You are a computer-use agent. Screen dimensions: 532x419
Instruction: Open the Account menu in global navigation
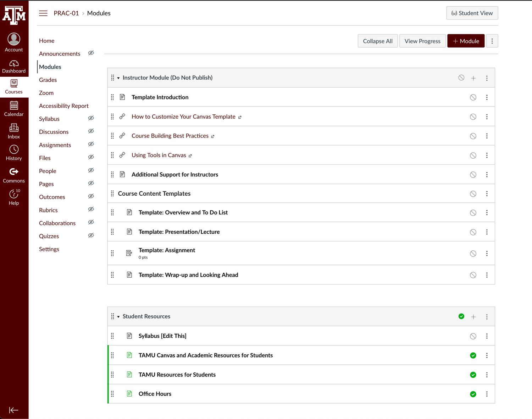click(14, 43)
